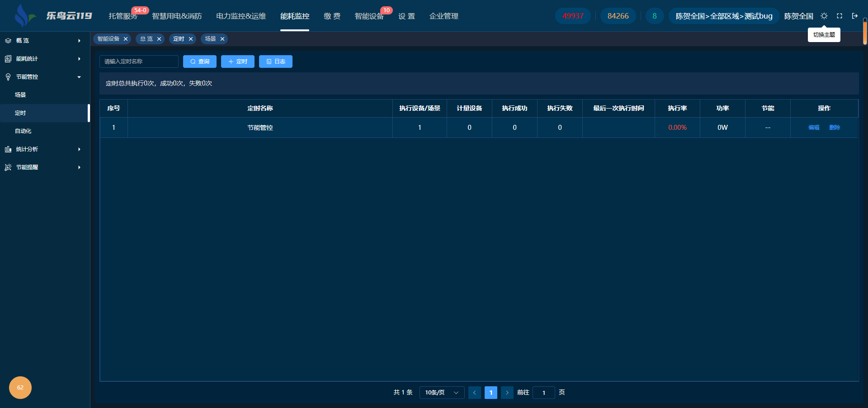The height and width of the screenshot is (408, 868).
Task: Toggle fullscreen mode icon
Action: click(x=840, y=16)
